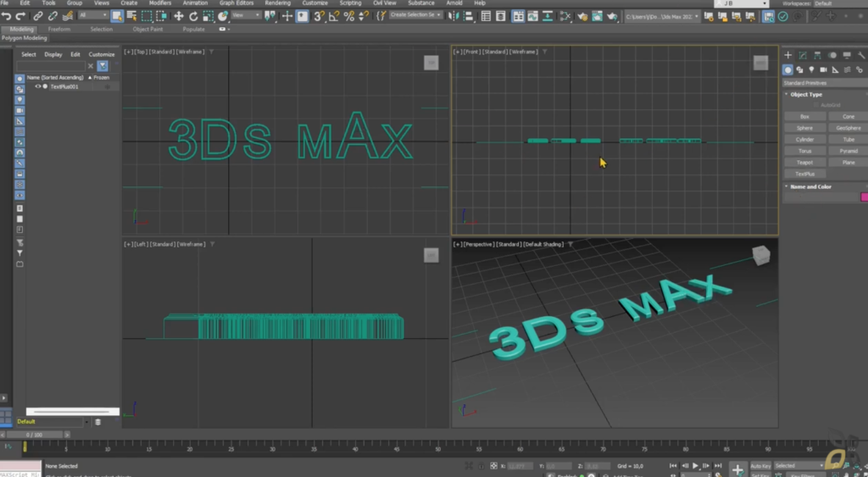Viewport: 868px width, 477px height.
Task: Open the Standard Primitives category dropdown
Action: [x=825, y=83]
